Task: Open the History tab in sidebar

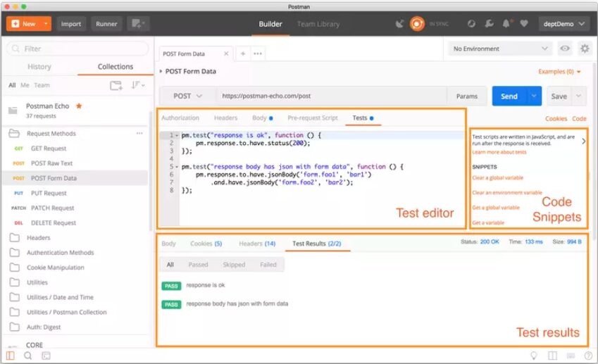Action: point(39,67)
